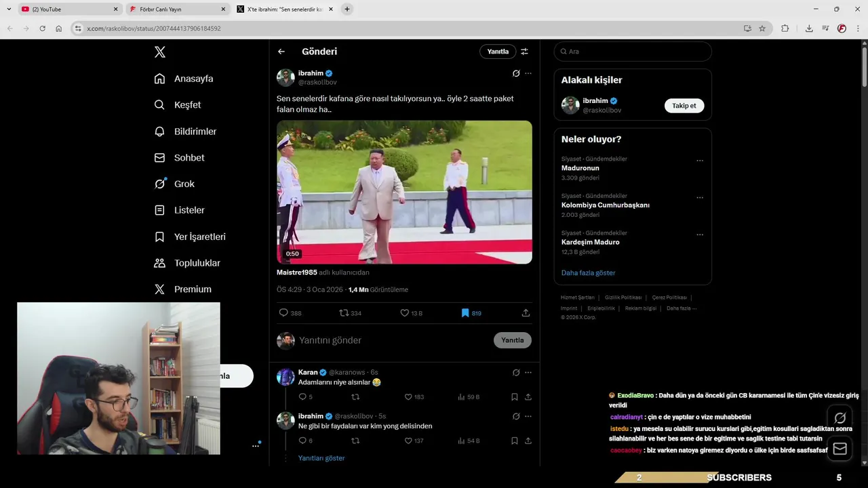The image size is (868, 488).
Task: Expand tab search dropdown arrow
Action: coord(9,9)
